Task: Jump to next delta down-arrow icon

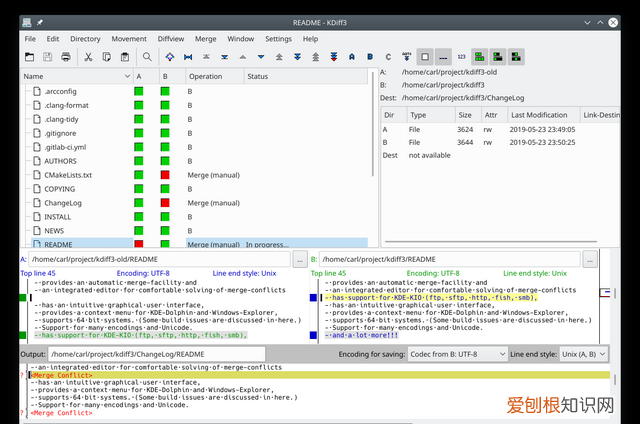Action: point(261,57)
